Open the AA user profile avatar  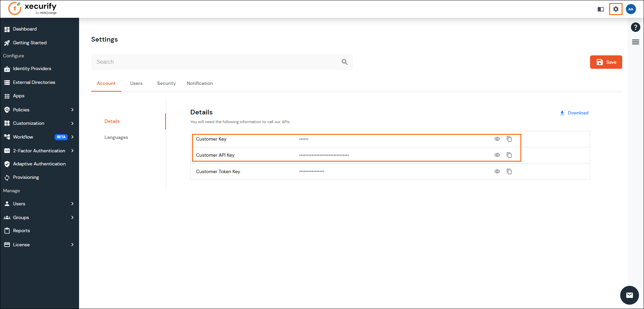click(631, 9)
